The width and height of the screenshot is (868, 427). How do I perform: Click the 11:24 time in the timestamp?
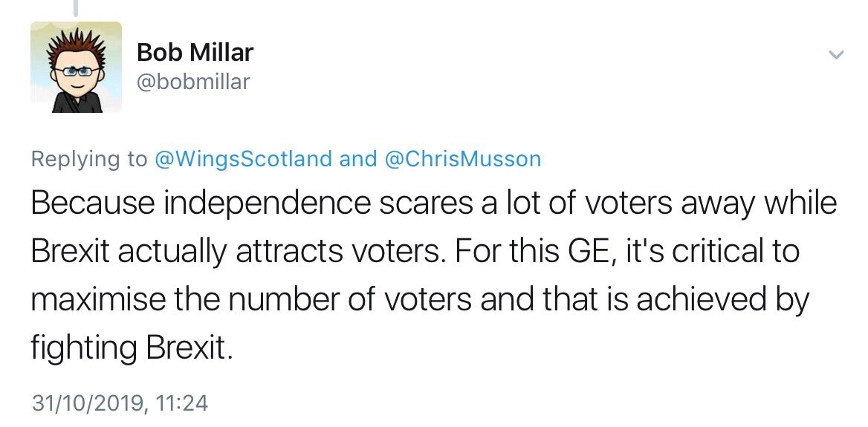click(x=182, y=402)
